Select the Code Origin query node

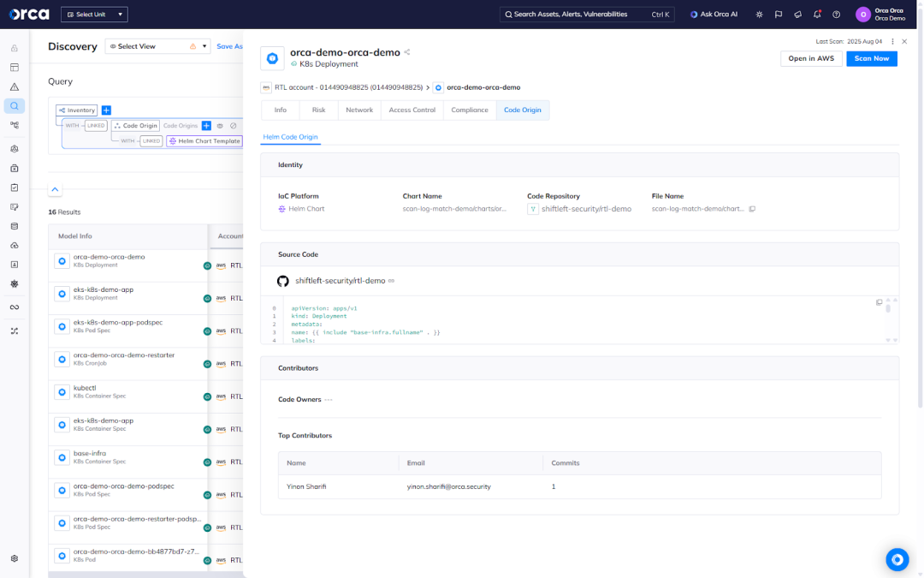tap(135, 126)
